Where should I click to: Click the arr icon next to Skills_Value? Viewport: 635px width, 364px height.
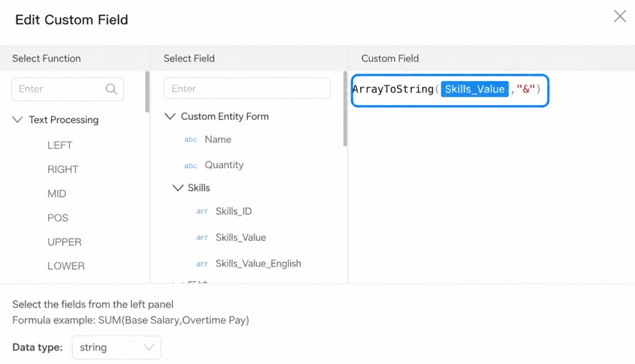point(202,238)
